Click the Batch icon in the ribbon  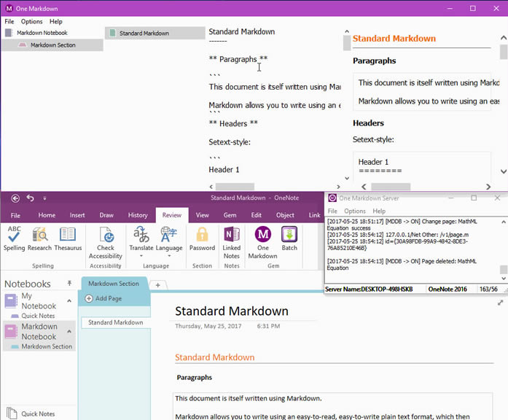289,236
